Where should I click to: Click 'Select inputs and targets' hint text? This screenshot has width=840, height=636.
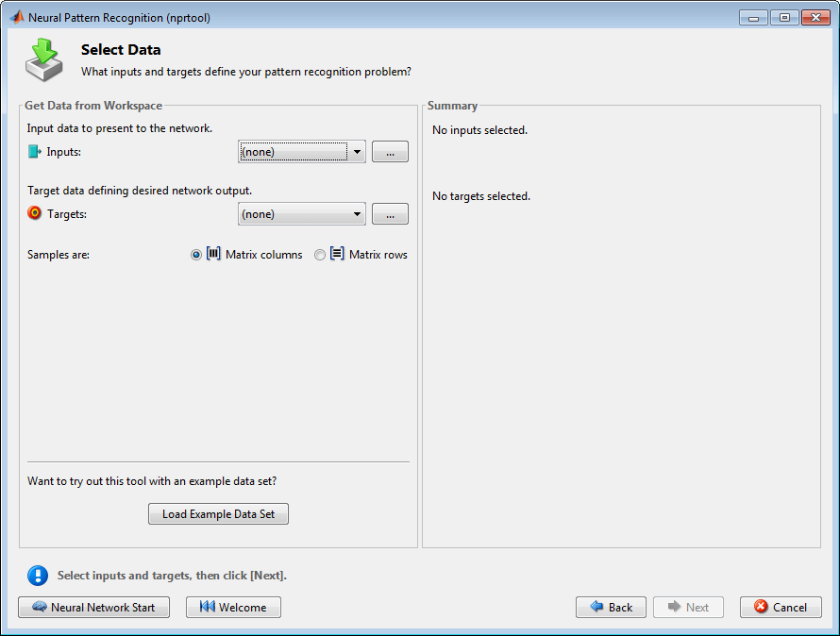pos(172,576)
